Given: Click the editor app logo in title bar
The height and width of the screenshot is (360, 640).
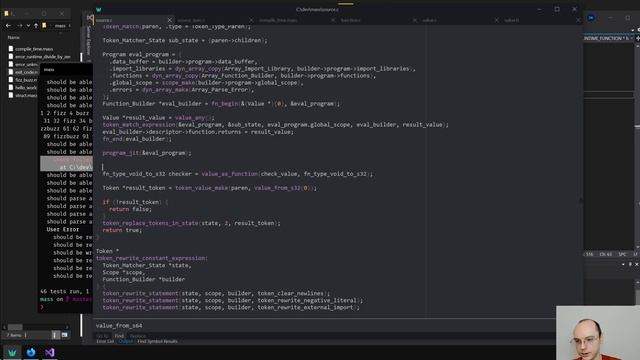Looking at the screenshot, I should point(98,9).
